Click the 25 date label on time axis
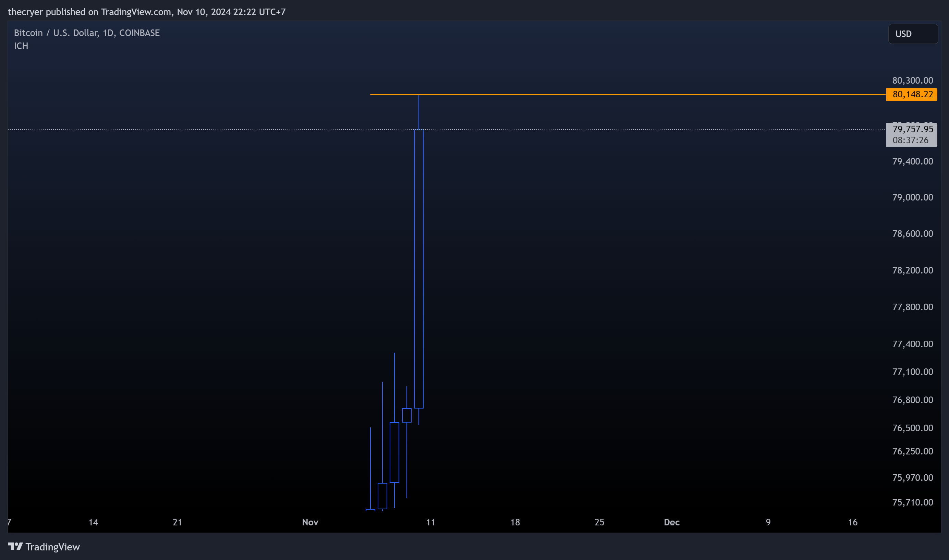 click(599, 522)
